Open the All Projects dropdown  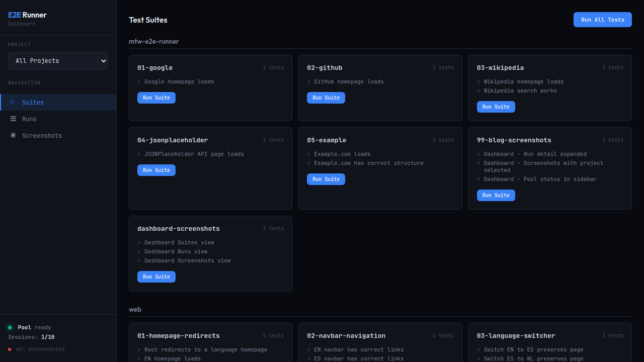pos(58,61)
